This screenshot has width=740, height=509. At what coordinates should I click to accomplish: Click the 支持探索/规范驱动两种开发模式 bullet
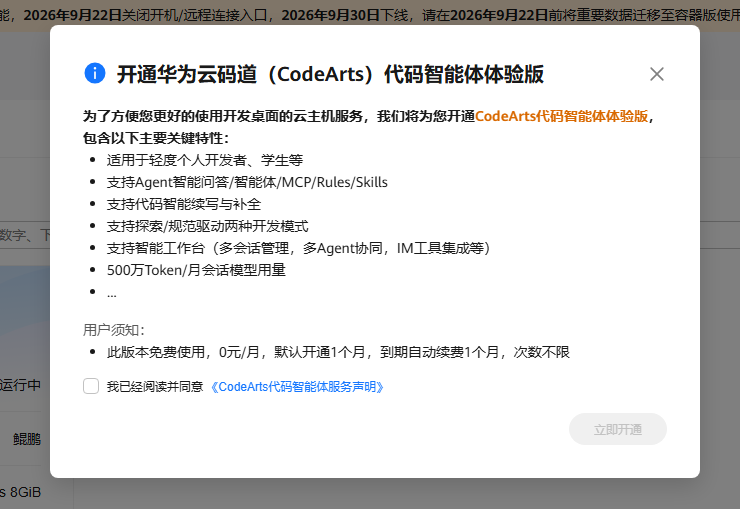point(208,226)
